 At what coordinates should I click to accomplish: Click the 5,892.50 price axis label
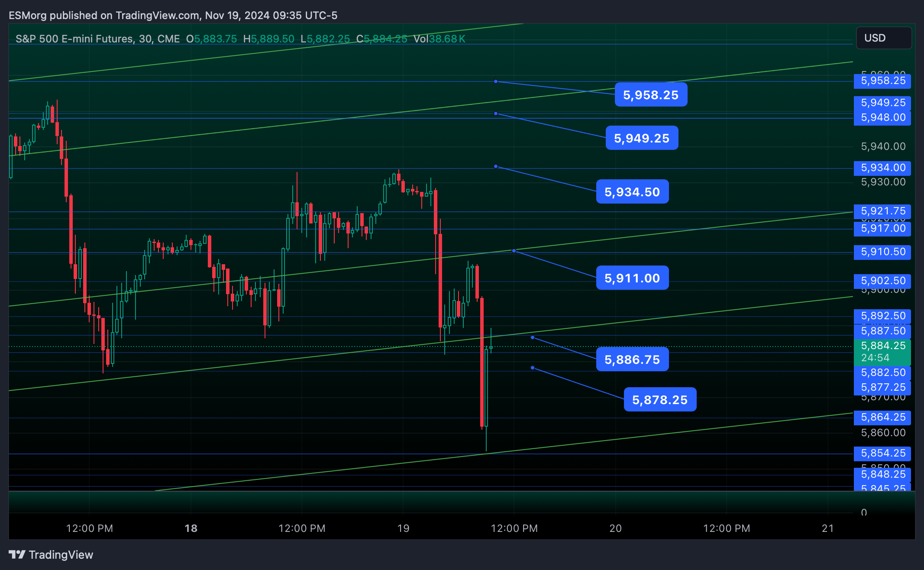[882, 316]
